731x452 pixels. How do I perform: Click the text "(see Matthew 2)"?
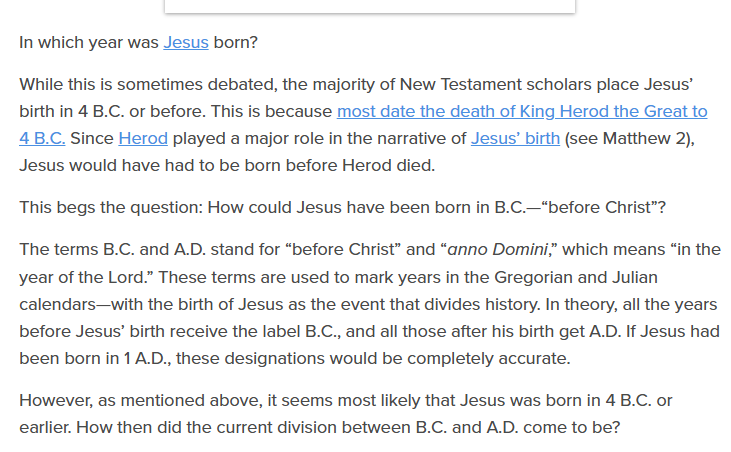pyautogui.click(x=628, y=138)
